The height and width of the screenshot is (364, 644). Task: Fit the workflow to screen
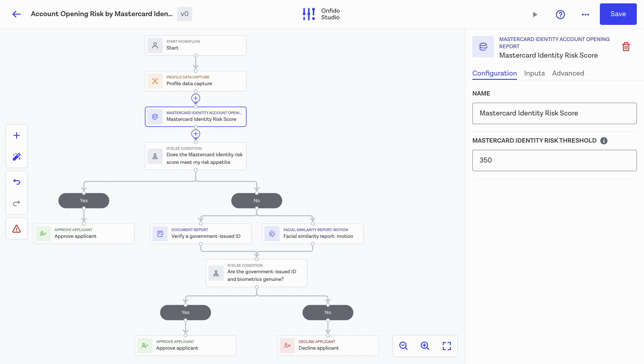click(447, 346)
